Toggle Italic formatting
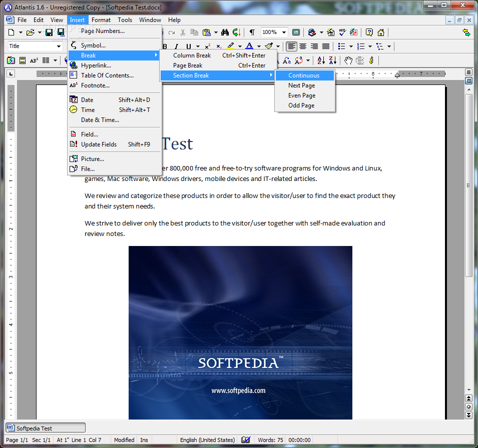The image size is (478, 448). click(x=177, y=46)
